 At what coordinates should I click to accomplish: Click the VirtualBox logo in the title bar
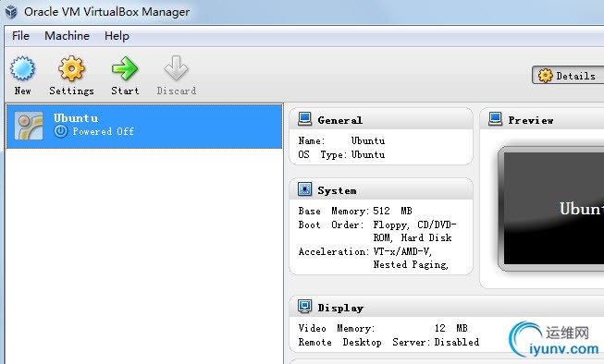pyautogui.click(x=11, y=11)
